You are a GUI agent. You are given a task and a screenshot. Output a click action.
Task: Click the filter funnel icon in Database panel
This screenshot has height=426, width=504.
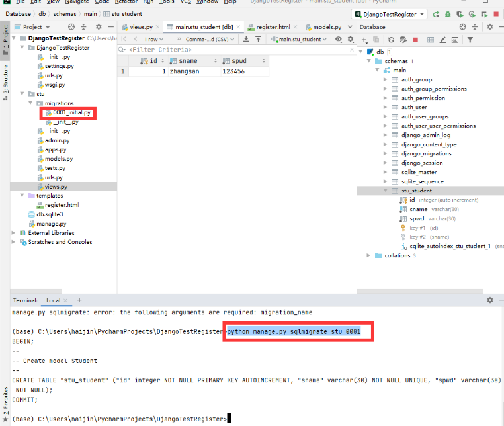tap(470, 40)
